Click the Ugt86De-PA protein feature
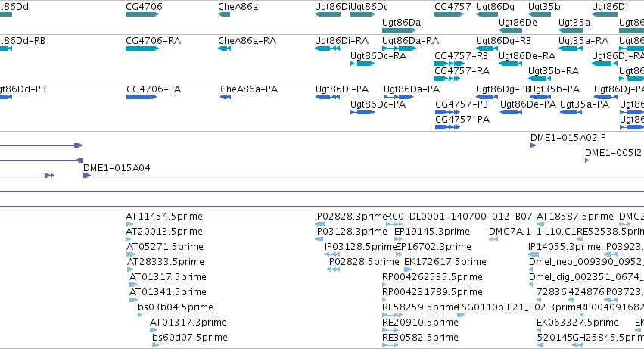This screenshot has height=349, width=644. tap(511, 112)
